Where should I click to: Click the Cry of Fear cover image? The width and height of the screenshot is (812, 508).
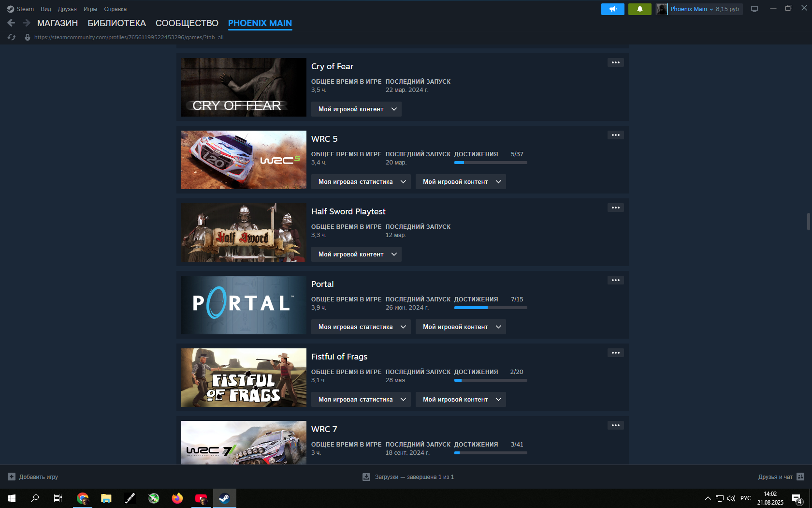[x=244, y=88]
